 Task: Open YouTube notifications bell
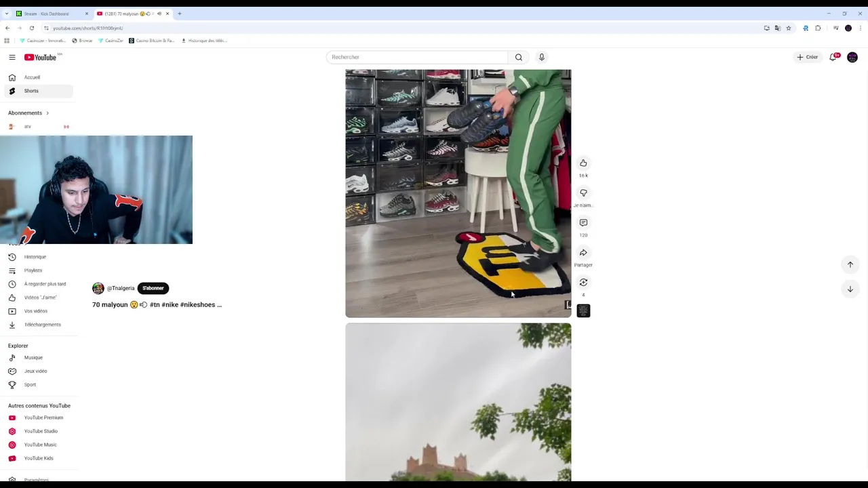[x=833, y=58]
